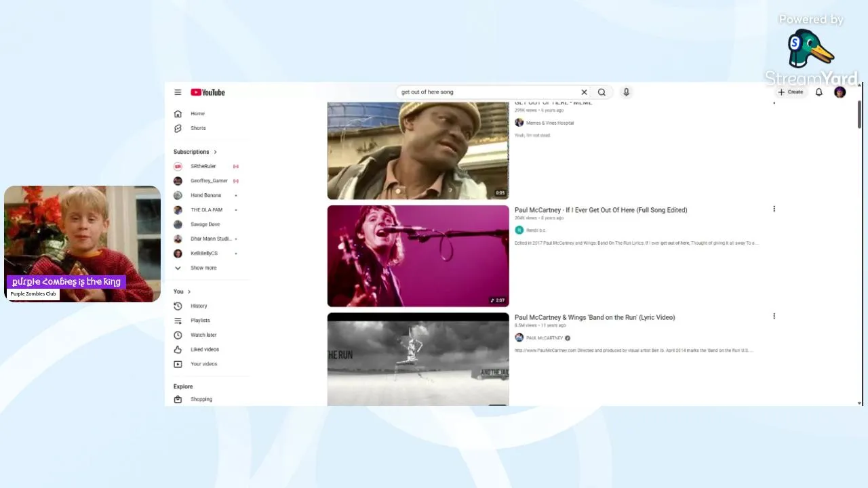Image resolution: width=868 pixels, height=488 pixels.
Task: Start voice search with the microphone icon
Action: click(x=626, y=92)
